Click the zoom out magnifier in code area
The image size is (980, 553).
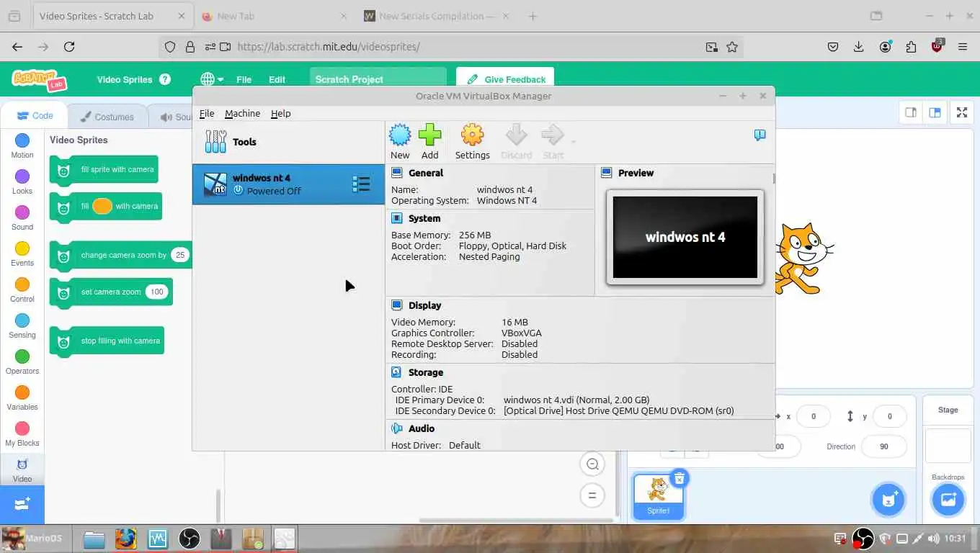592,464
